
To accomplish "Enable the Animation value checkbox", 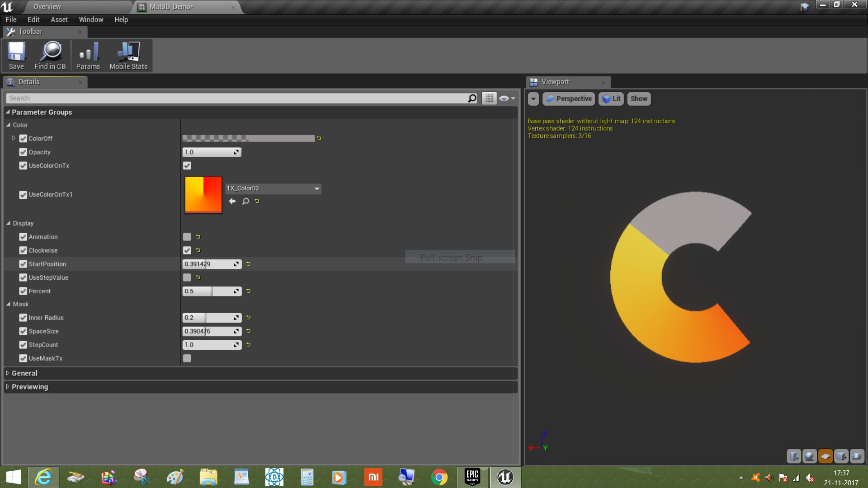I will coord(187,237).
